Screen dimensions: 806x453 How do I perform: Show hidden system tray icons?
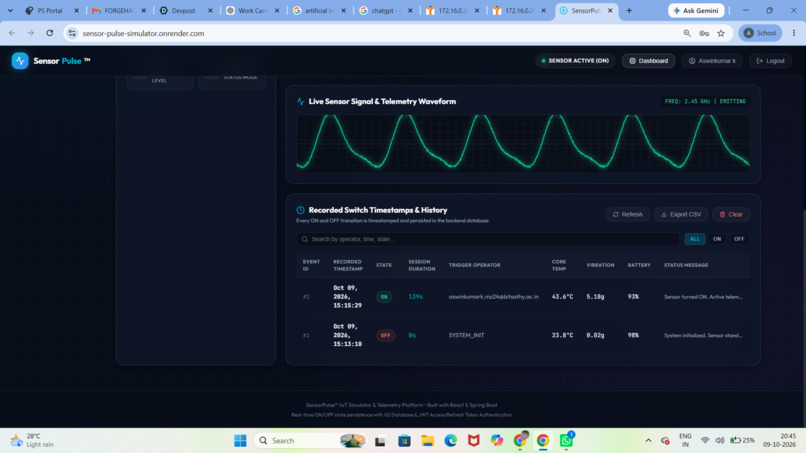(x=648, y=441)
